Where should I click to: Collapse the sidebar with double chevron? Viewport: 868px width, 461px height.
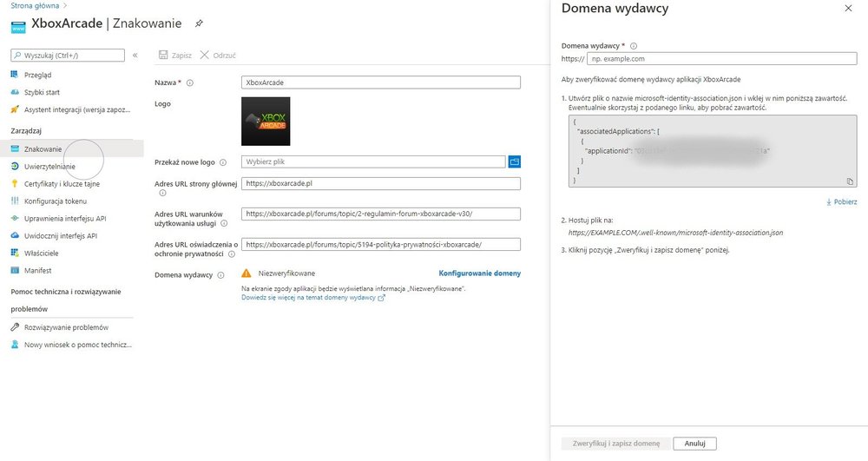(135, 55)
